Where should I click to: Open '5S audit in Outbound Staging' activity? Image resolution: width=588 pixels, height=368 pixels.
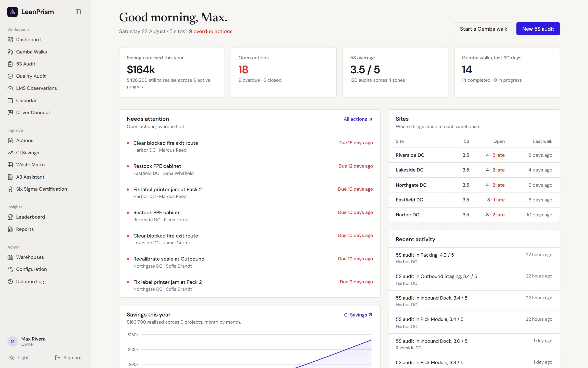point(474,280)
